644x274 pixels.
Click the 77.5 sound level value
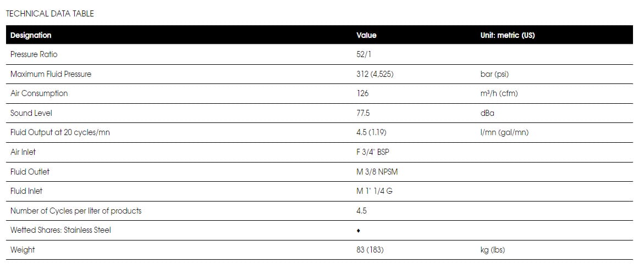pos(363,113)
